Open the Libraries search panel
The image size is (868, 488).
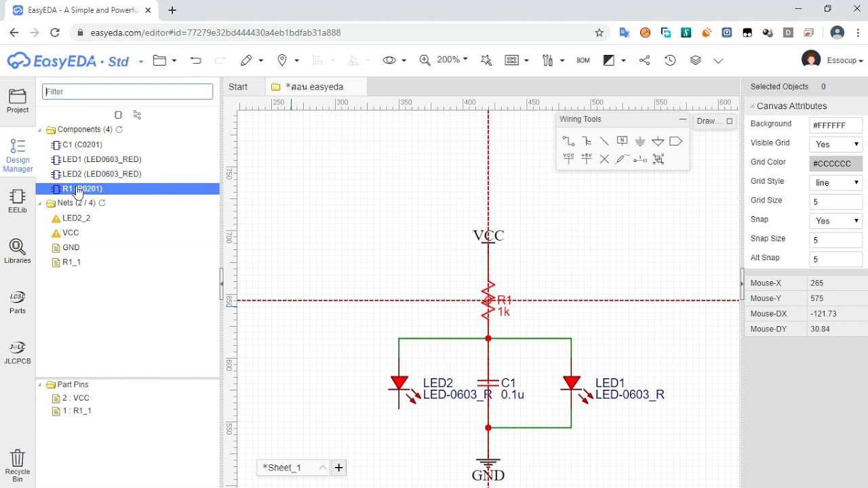click(x=18, y=251)
